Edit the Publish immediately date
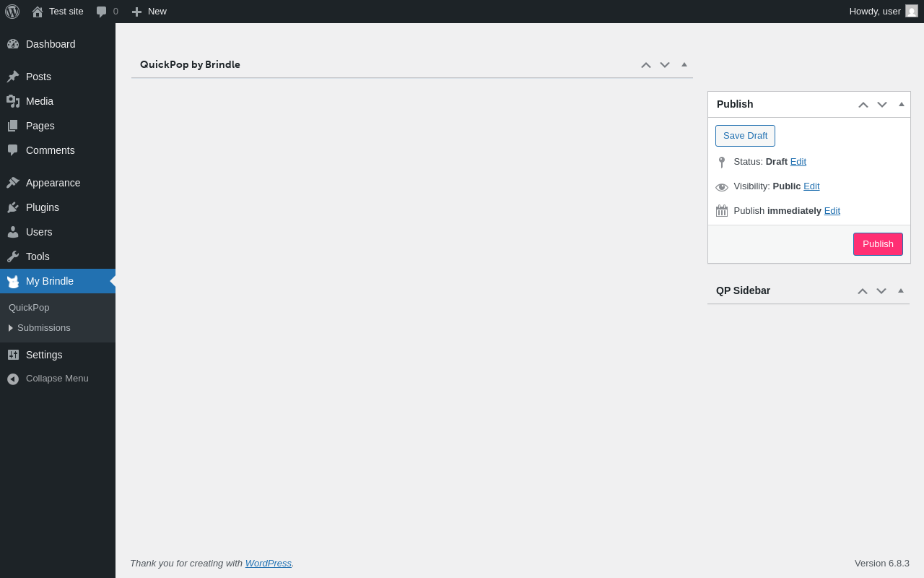 point(832,211)
